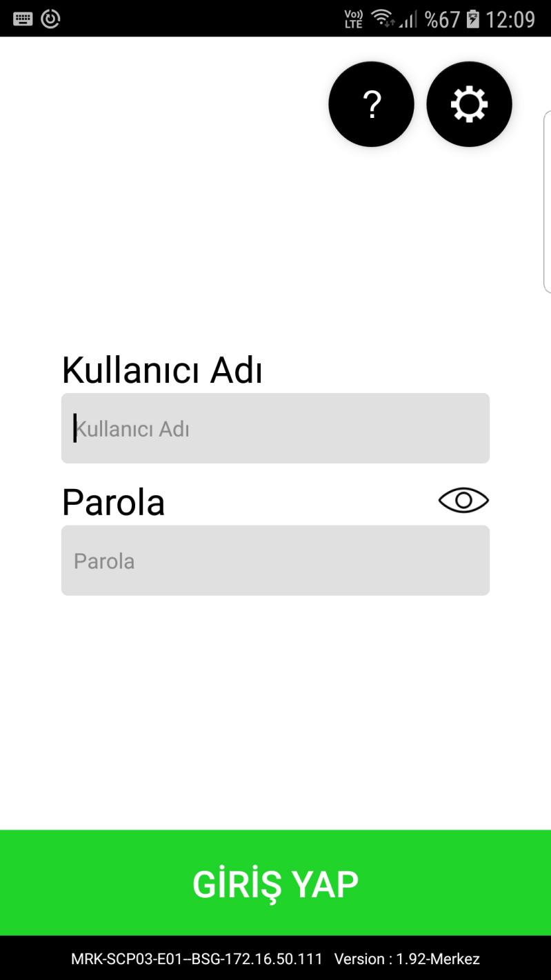Tap the %67 battery percentage text
The height and width of the screenshot is (980, 551).
pos(442,19)
